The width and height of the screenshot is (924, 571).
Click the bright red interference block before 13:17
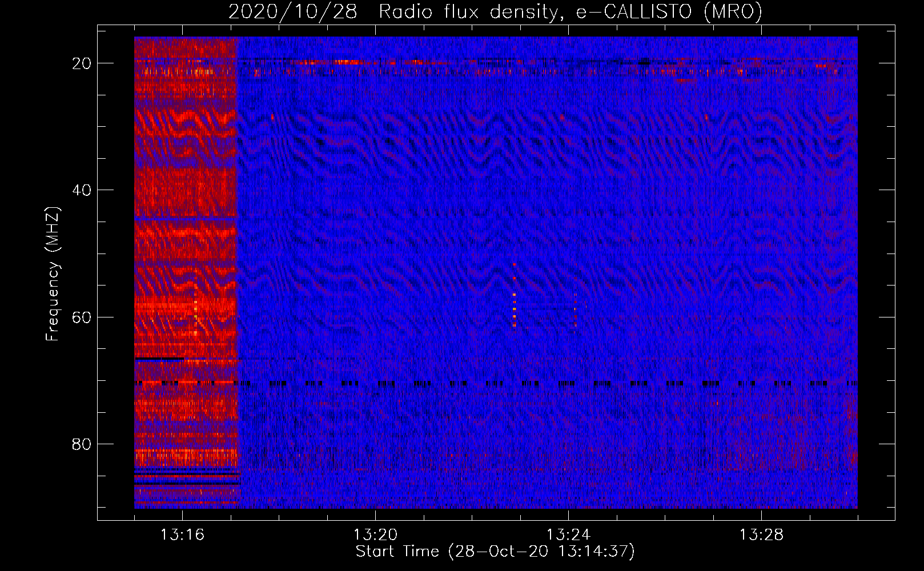(x=186, y=272)
